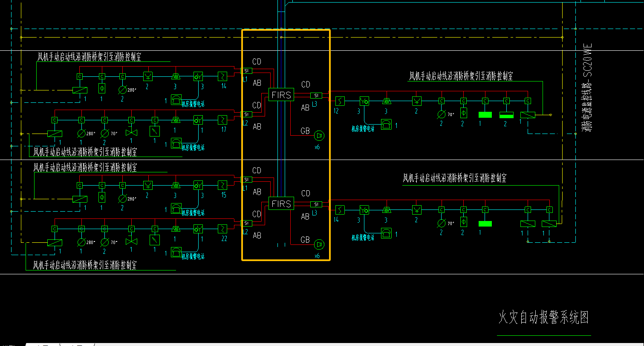The width and height of the screenshot is (644, 346).
Task: Pick the telephone symbol on detector 12's loop
Action: pyautogui.click(x=386, y=124)
